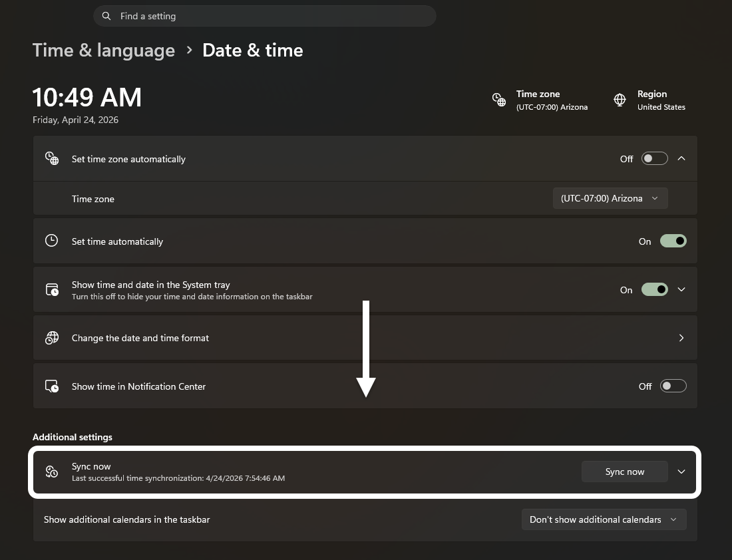Click the Set time automatically clock icon
This screenshot has height=560, width=732.
tap(52, 241)
